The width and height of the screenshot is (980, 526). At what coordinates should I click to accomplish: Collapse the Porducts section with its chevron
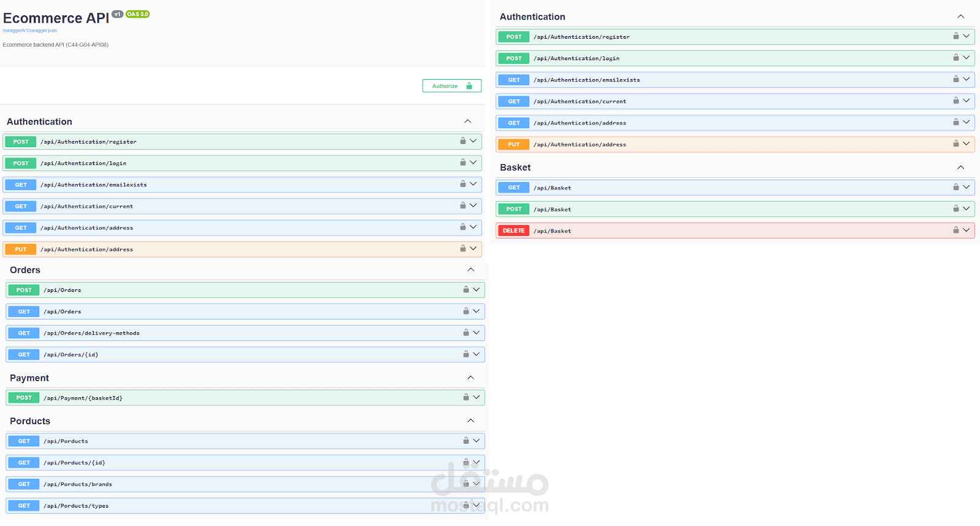tap(470, 421)
